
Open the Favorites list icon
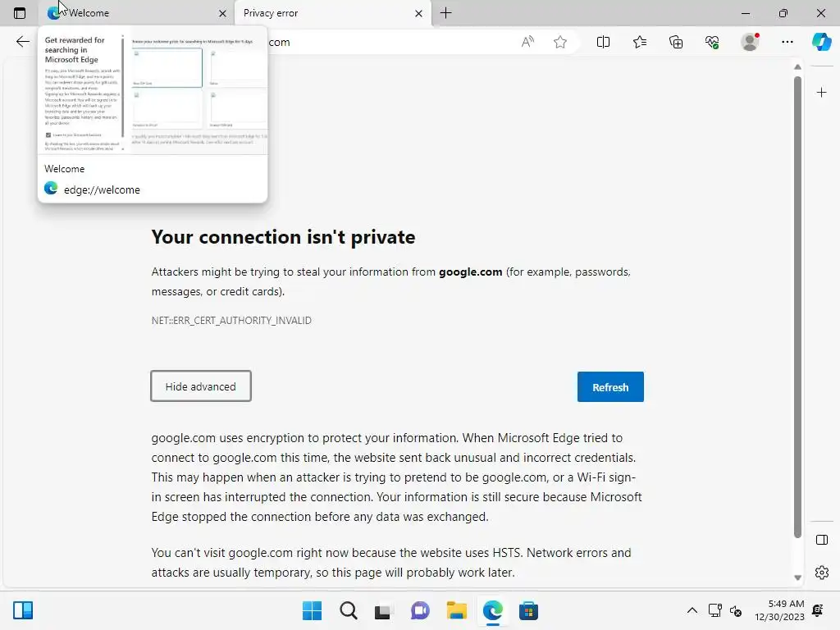click(x=640, y=42)
